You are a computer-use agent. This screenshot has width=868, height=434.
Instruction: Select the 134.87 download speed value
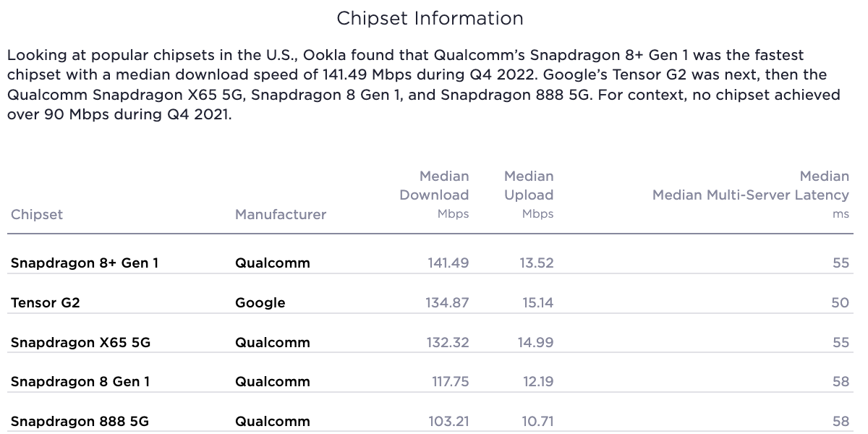[447, 302]
